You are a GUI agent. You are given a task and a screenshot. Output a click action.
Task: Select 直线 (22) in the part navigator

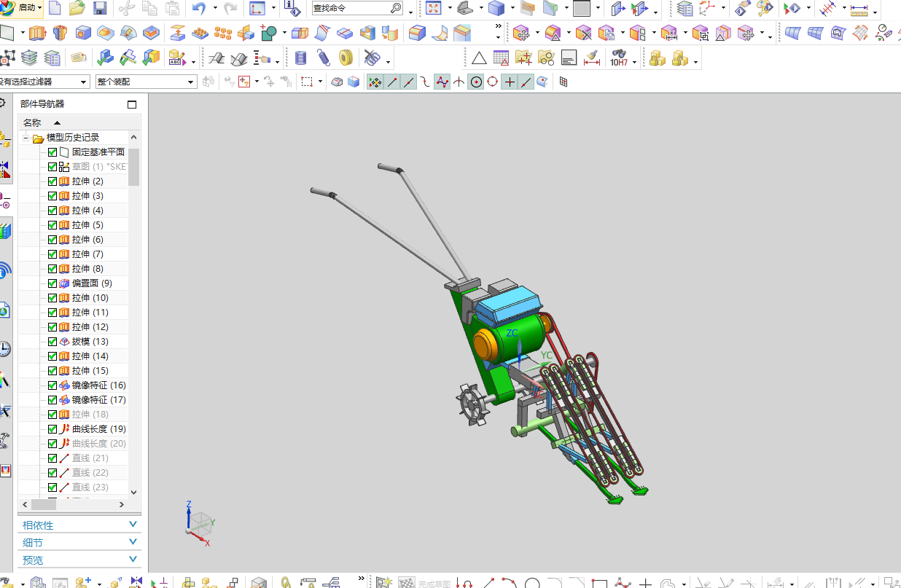pos(90,473)
